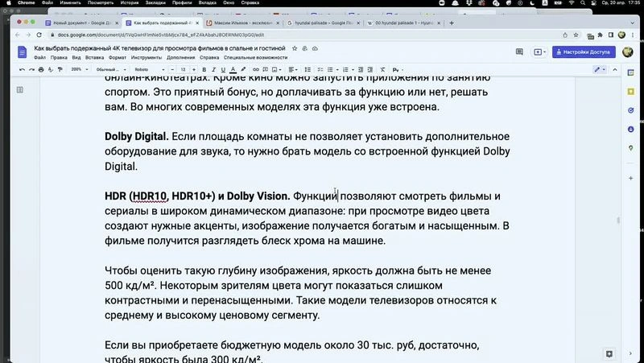Screen dimensions: 644x363
Task: Open insert image dropdown
Action: [x=276, y=70]
